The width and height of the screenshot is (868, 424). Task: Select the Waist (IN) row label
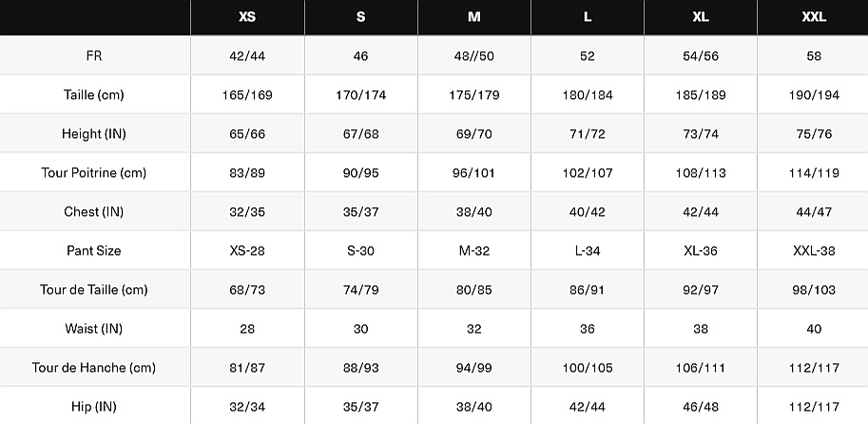[94, 329]
